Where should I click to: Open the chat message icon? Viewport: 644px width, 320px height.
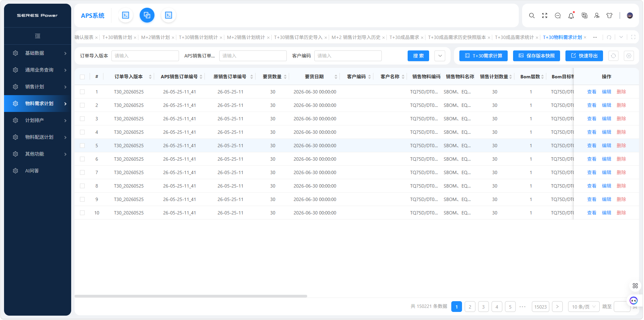(558, 15)
